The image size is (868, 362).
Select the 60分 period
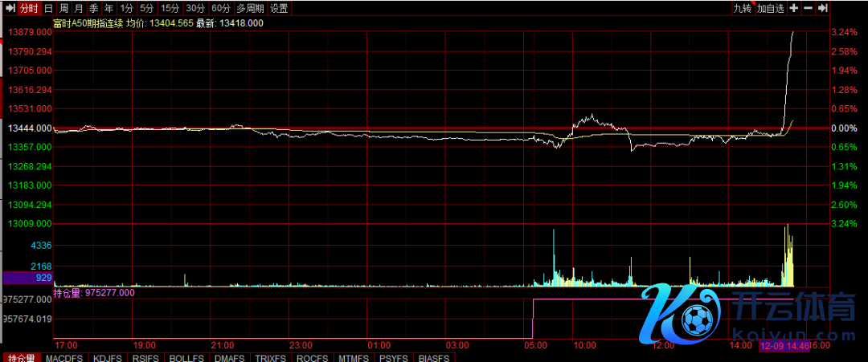point(221,9)
